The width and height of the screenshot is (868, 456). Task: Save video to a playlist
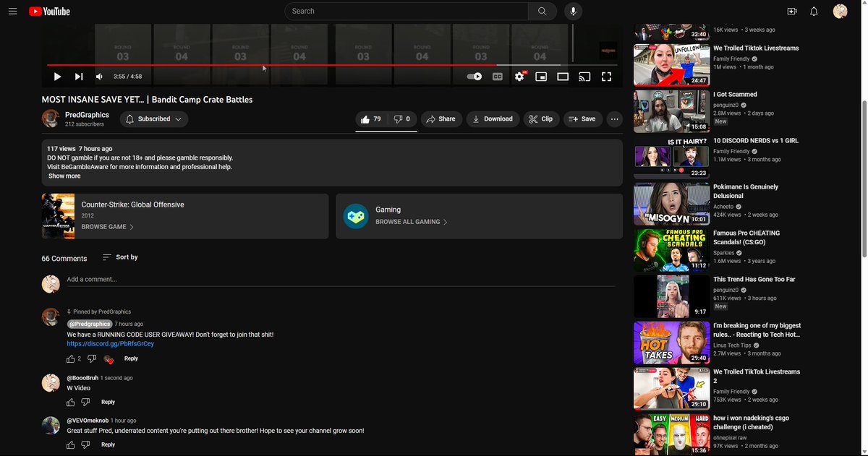(x=582, y=119)
